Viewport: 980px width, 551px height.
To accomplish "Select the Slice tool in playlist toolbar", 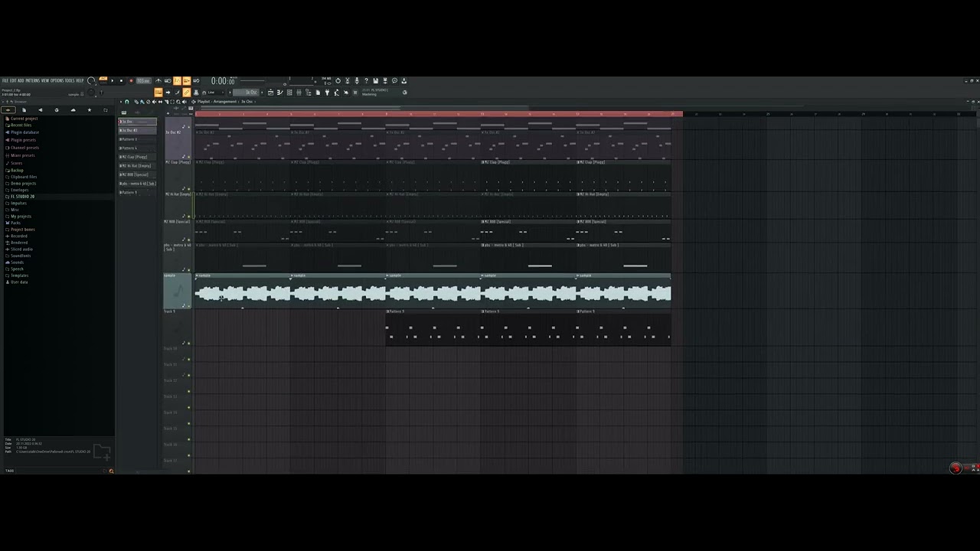I will point(166,102).
